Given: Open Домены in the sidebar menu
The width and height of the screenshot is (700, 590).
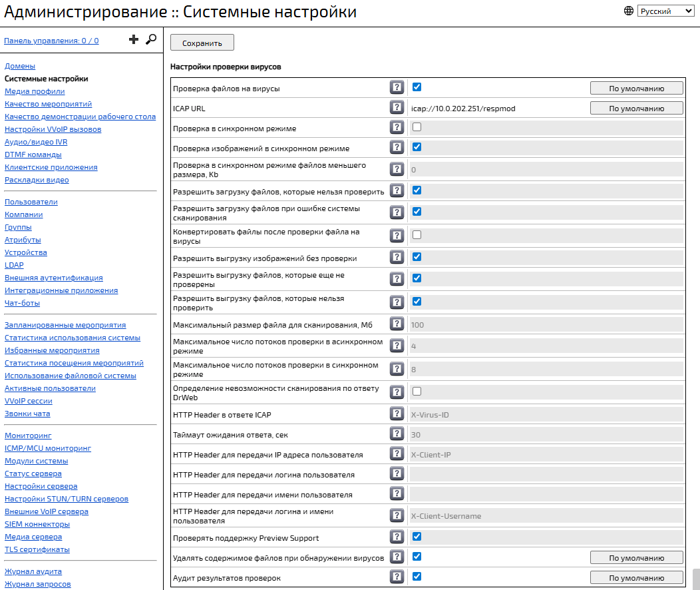Looking at the screenshot, I should (20, 66).
